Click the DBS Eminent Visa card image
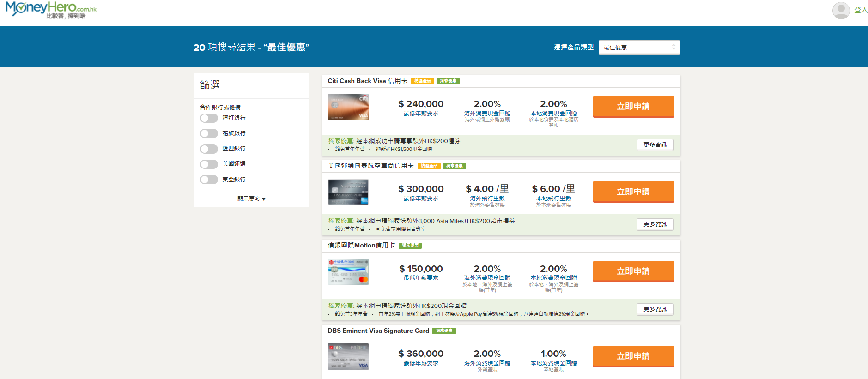Screen dimensions: 868x379 tap(348, 356)
